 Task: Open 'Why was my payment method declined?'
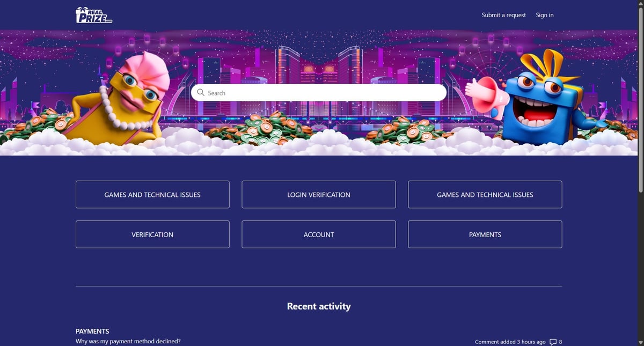128,341
